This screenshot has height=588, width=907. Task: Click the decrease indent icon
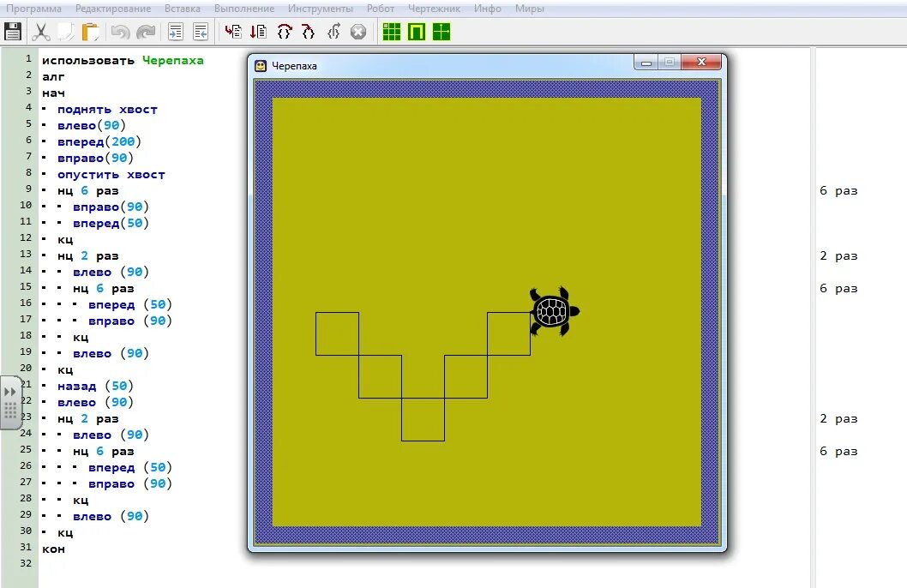coord(200,32)
